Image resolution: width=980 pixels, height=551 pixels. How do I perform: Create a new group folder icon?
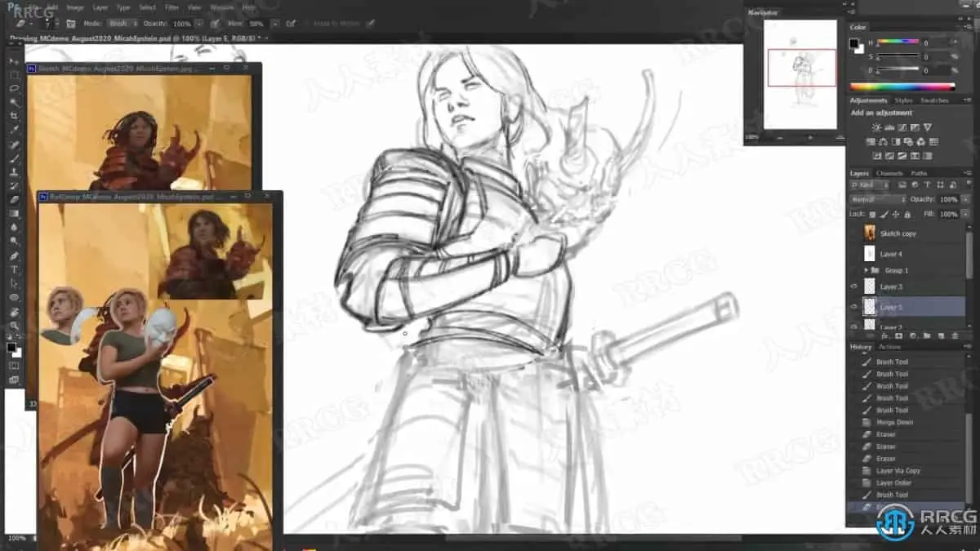(x=926, y=335)
